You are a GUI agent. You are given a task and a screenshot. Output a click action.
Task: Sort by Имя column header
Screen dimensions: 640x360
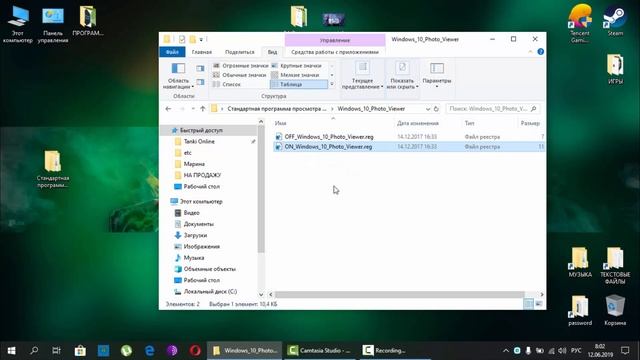pyautogui.click(x=280, y=123)
